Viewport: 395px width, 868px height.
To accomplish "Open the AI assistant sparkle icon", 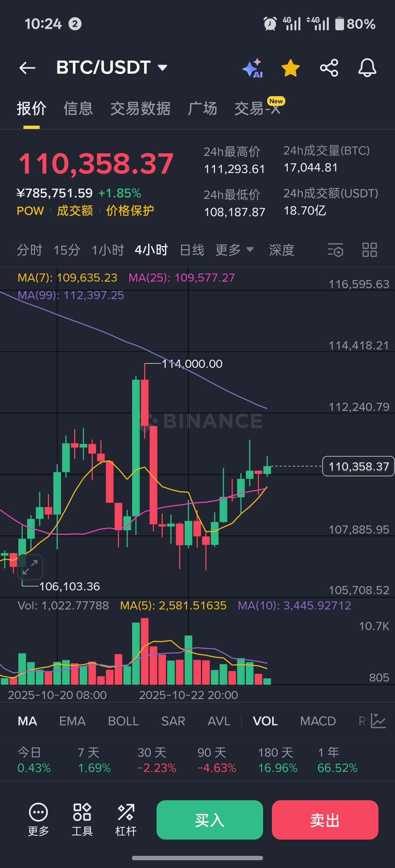I will (252, 68).
